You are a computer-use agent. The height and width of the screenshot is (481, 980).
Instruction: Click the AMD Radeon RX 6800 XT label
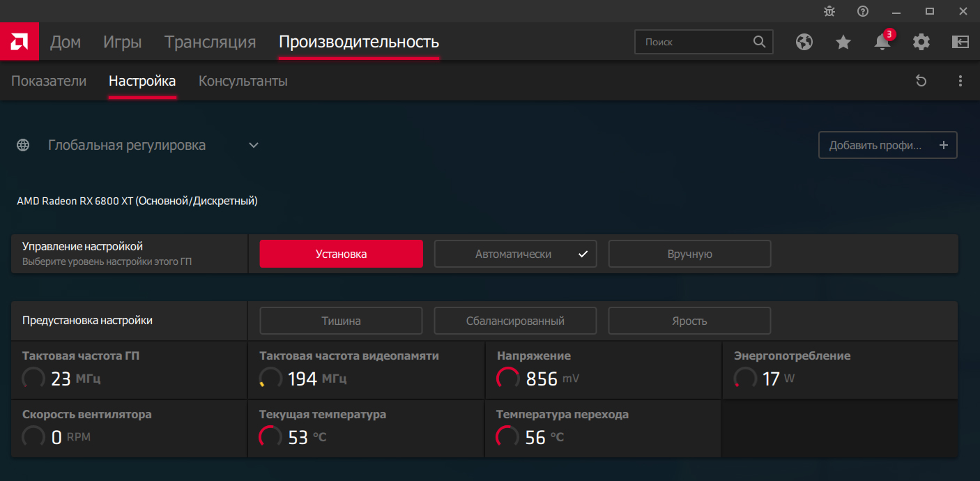click(x=137, y=201)
